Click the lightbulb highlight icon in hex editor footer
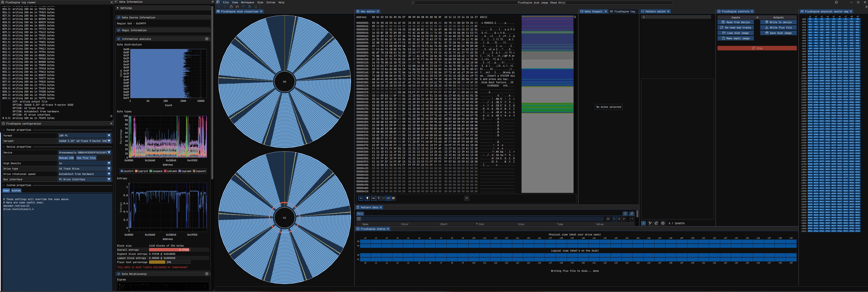 click(x=367, y=198)
